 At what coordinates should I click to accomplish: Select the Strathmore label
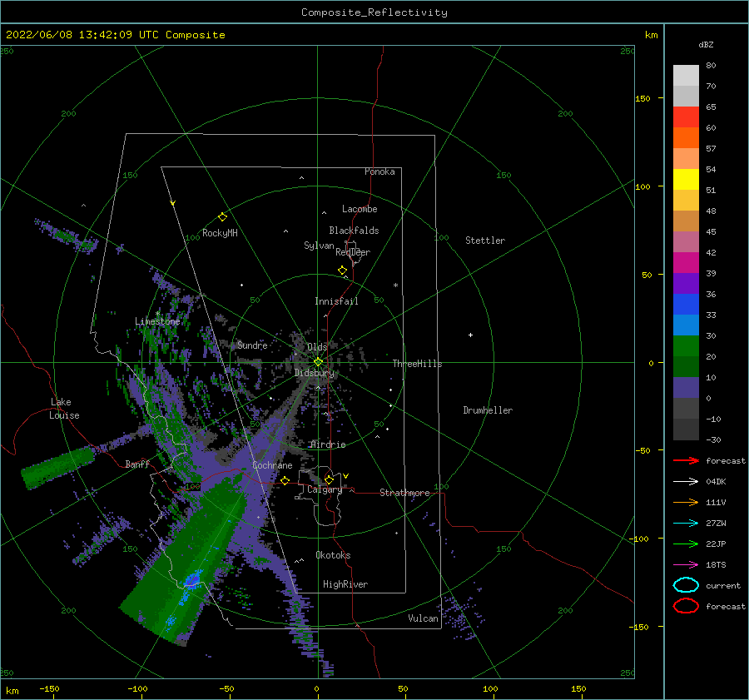point(404,493)
